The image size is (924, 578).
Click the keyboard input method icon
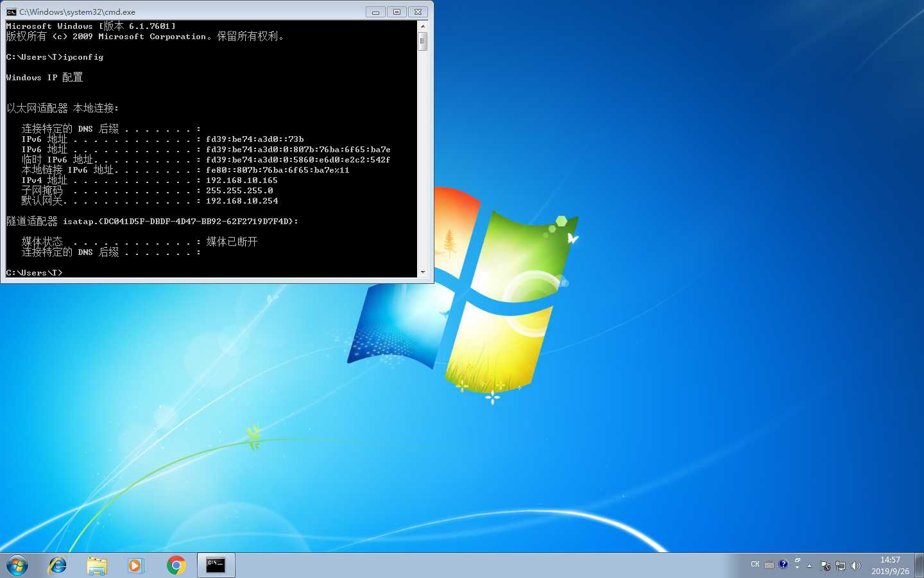click(x=769, y=565)
